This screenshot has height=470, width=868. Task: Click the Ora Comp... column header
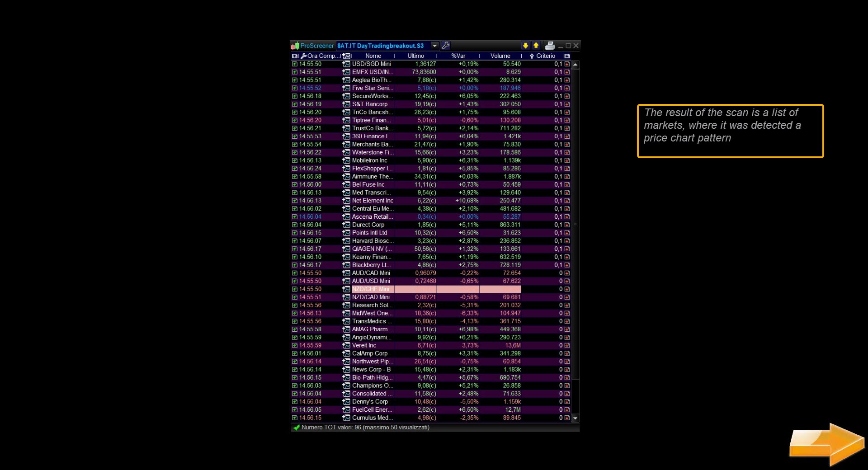pos(320,56)
